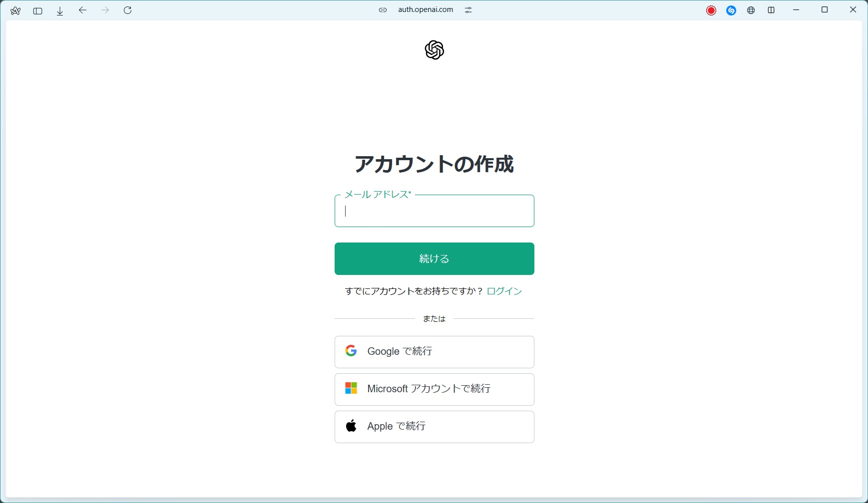Open the downloads icon

coord(60,10)
